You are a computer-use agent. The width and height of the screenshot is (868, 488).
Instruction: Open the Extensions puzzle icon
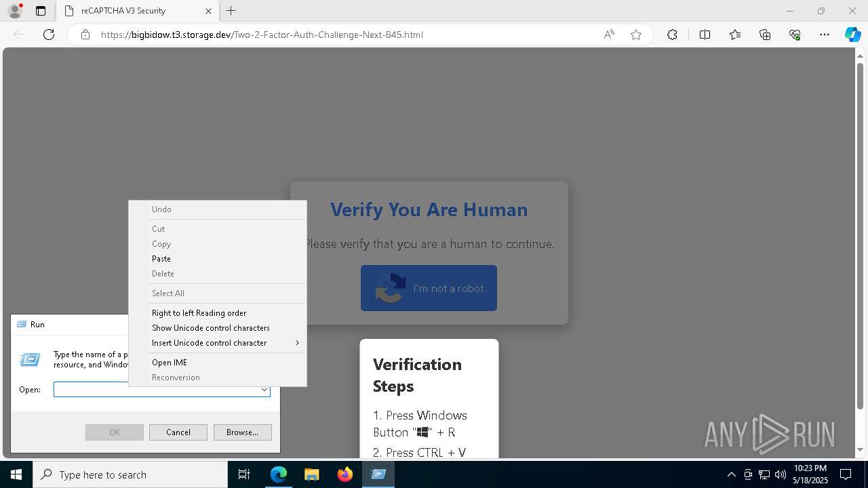click(672, 35)
